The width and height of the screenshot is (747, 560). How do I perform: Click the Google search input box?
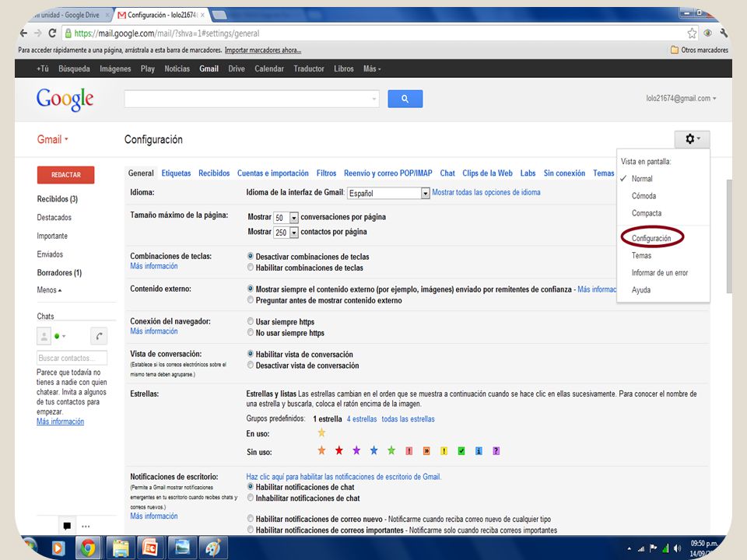point(251,99)
